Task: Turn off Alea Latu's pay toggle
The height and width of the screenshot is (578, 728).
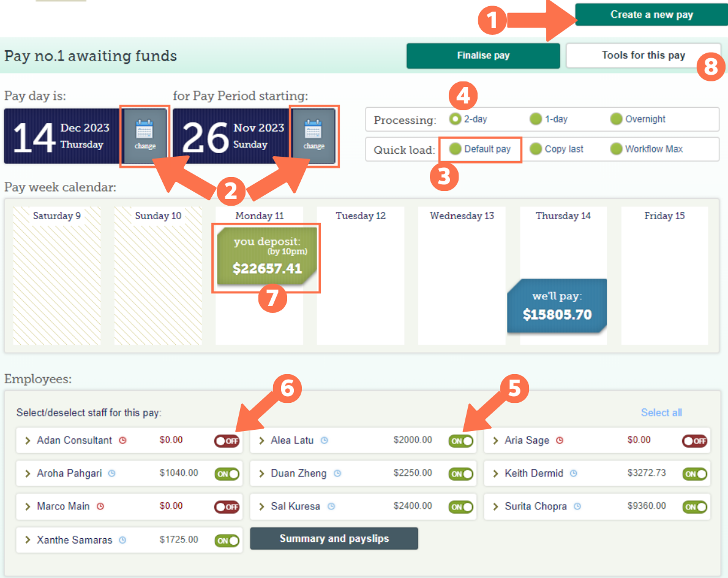Action: click(x=461, y=440)
